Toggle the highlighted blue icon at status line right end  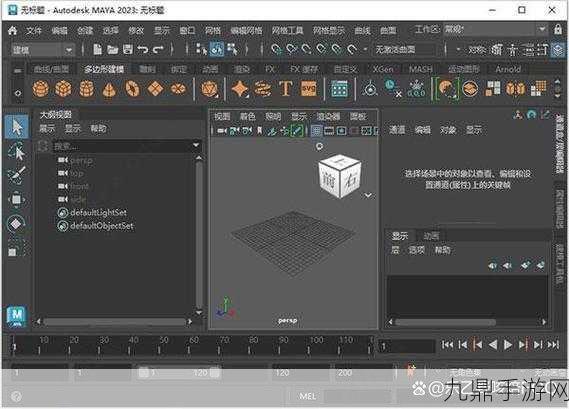(557, 49)
